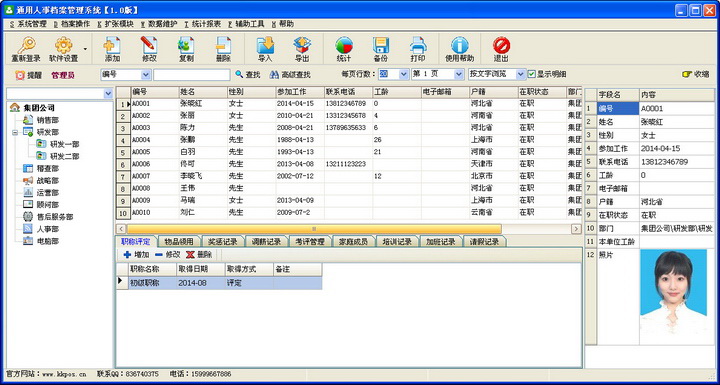Open 统计 pie chart icon

[x=344, y=45]
